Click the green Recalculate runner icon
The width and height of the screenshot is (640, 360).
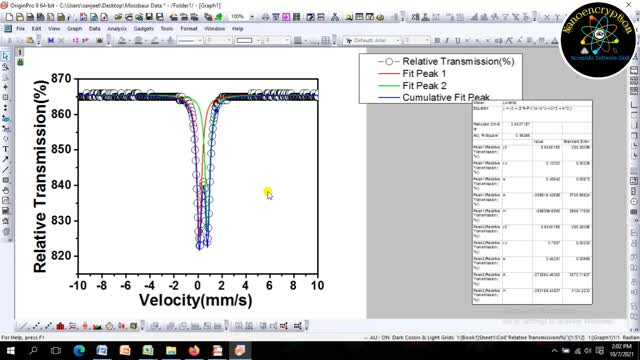tap(219, 17)
